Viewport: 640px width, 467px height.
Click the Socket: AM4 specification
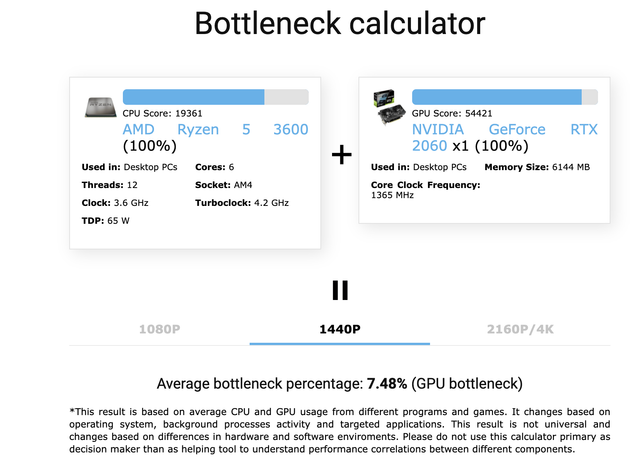[228, 185]
